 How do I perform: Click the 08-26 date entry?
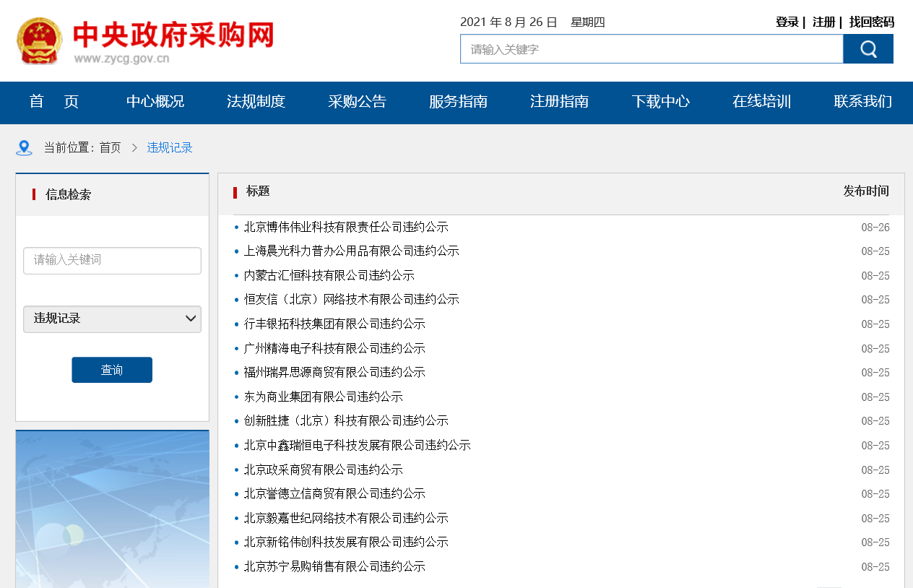[875, 228]
